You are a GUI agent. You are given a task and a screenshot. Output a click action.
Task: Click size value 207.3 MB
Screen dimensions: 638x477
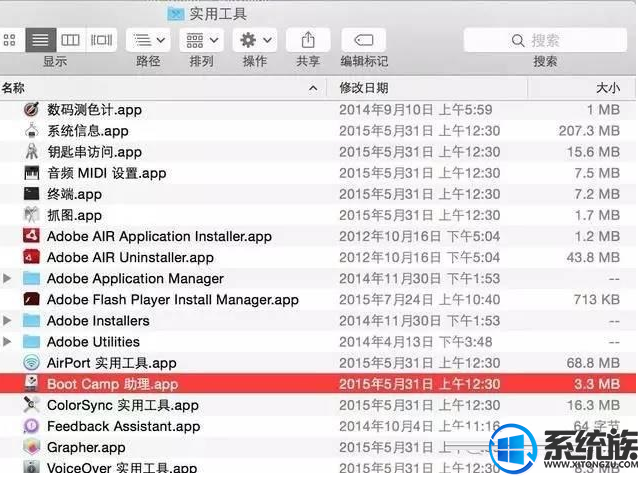(589, 131)
